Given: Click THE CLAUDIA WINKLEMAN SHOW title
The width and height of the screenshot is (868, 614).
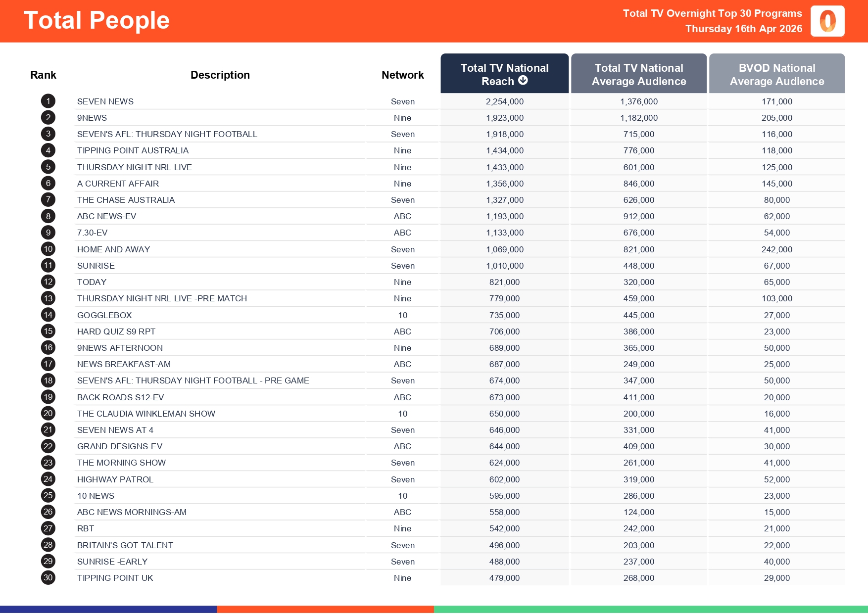Looking at the screenshot, I should [x=146, y=414].
